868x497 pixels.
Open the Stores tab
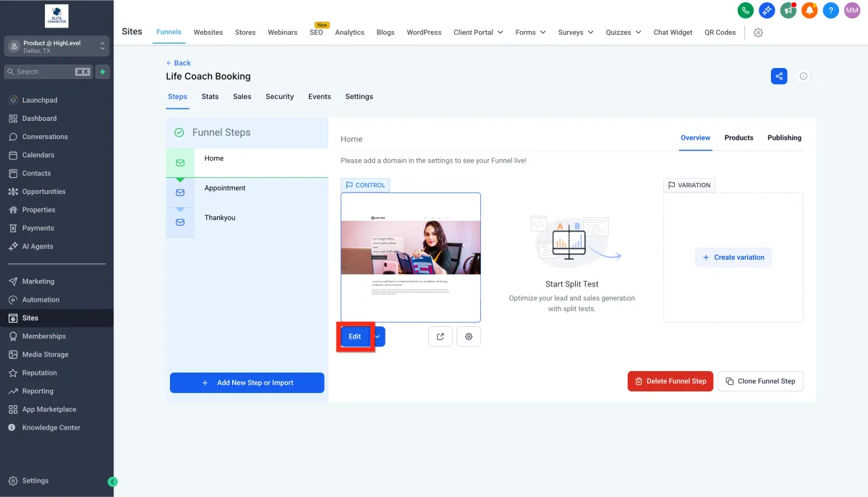245,33
